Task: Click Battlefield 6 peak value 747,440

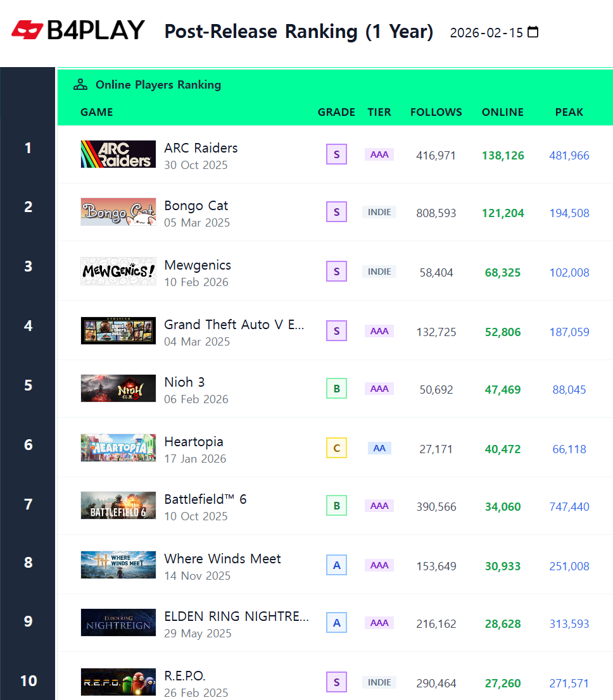Action: (569, 506)
